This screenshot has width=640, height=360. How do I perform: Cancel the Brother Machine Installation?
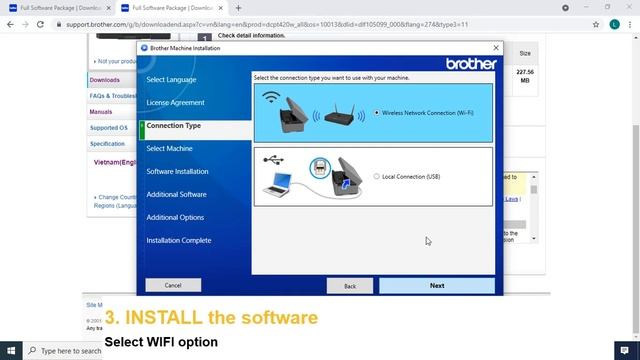pos(173,285)
